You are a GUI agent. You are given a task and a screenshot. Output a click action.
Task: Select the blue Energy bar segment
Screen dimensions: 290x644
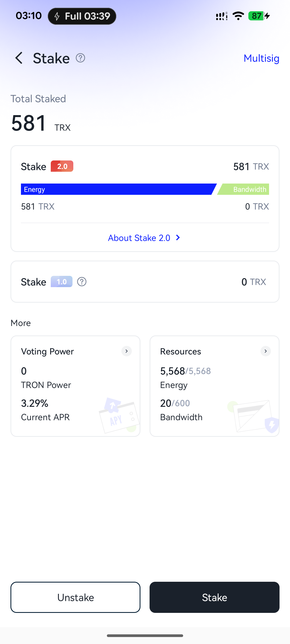[118, 189]
